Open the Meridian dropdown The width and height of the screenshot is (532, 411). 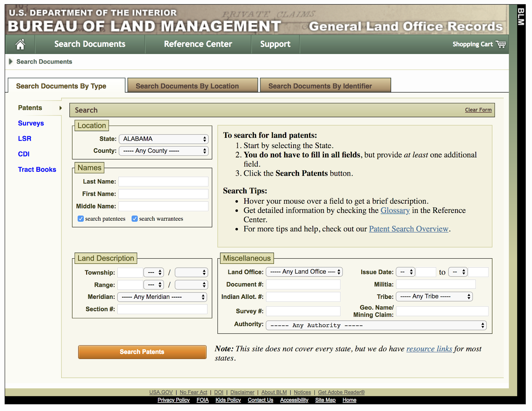tap(162, 297)
